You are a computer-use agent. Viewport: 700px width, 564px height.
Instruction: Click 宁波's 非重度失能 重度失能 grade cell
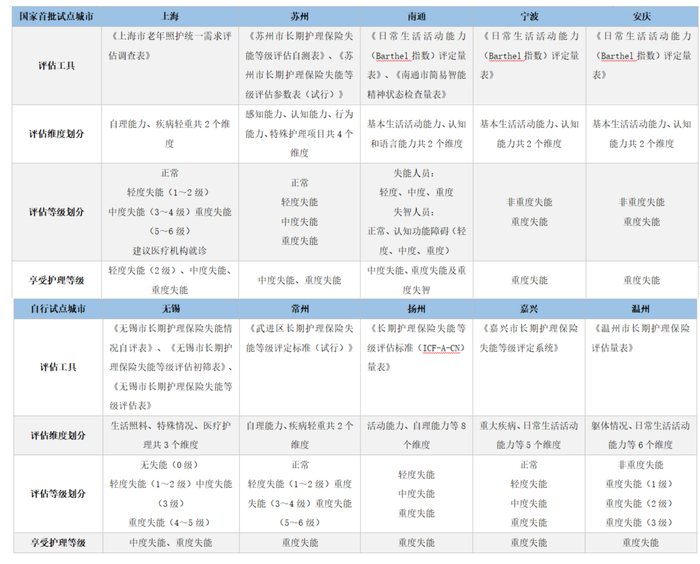(529, 212)
